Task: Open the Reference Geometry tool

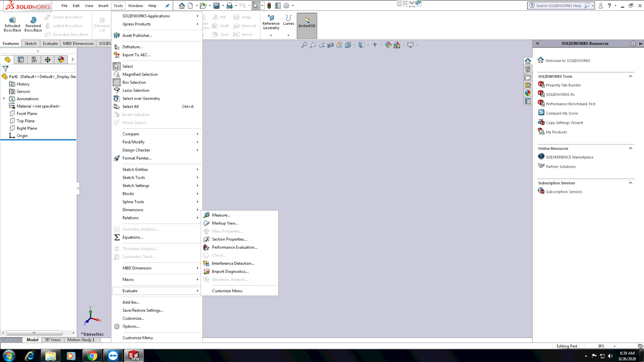Action: [x=271, y=23]
